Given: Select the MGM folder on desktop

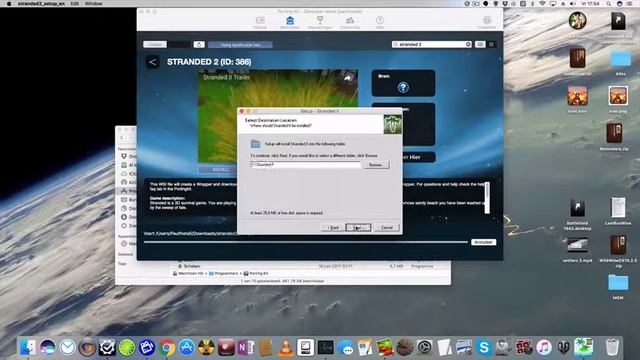Looking at the screenshot, I should 618,287.
